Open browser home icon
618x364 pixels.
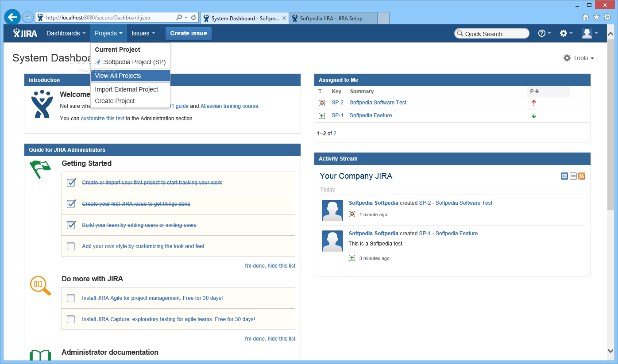pos(586,17)
